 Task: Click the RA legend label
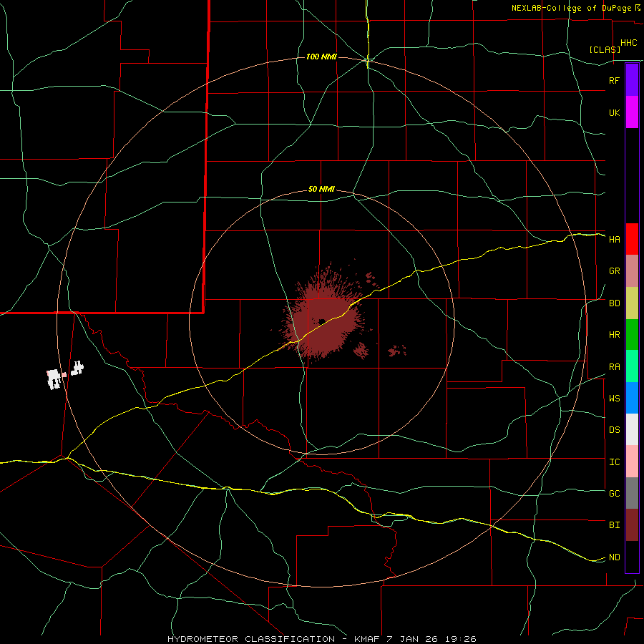coord(614,367)
